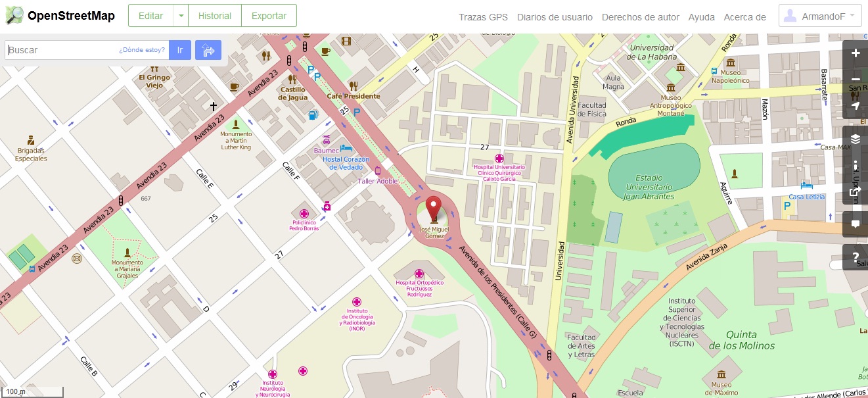Click the Quinta de los Molinos label
Image resolution: width=868 pixels, height=398 pixels.
741,340
